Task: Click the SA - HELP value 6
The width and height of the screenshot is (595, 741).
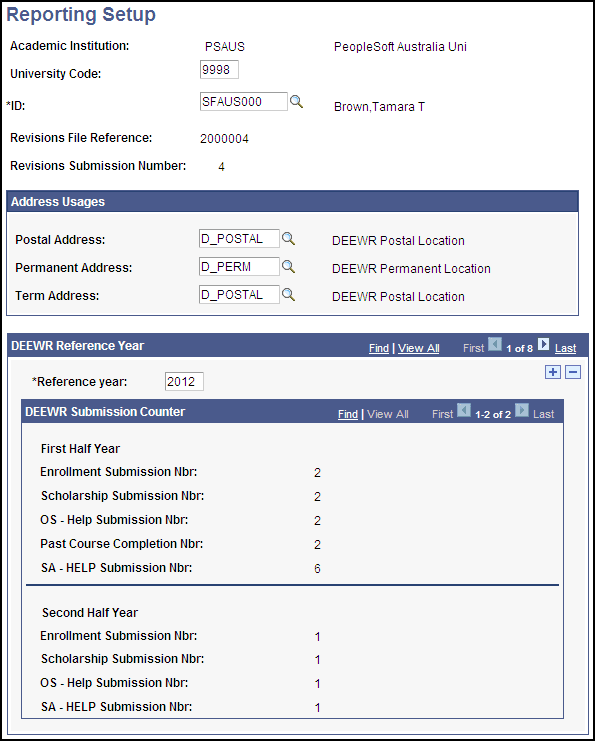Action: point(317,569)
